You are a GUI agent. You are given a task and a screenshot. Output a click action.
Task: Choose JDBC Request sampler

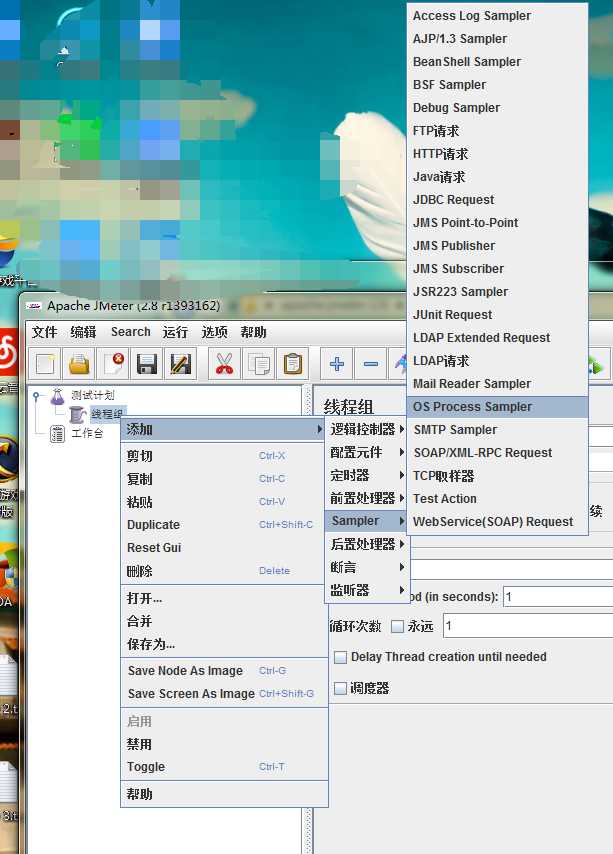pos(497,200)
